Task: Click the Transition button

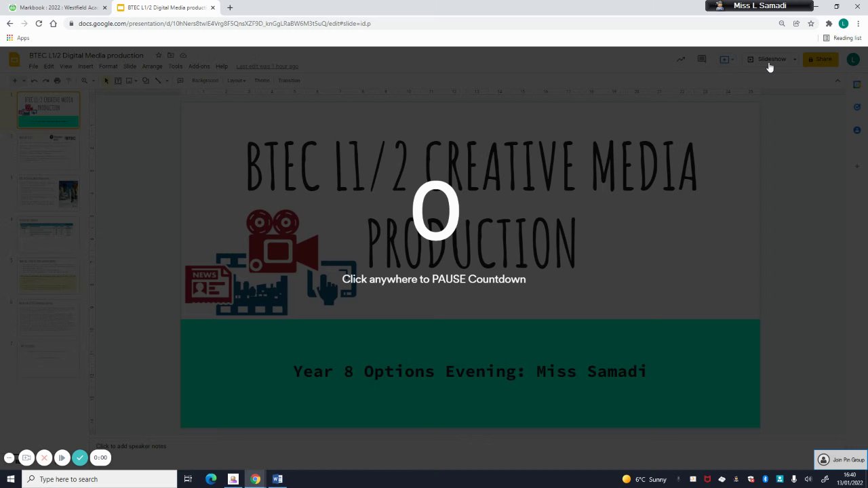Action: [x=289, y=81]
